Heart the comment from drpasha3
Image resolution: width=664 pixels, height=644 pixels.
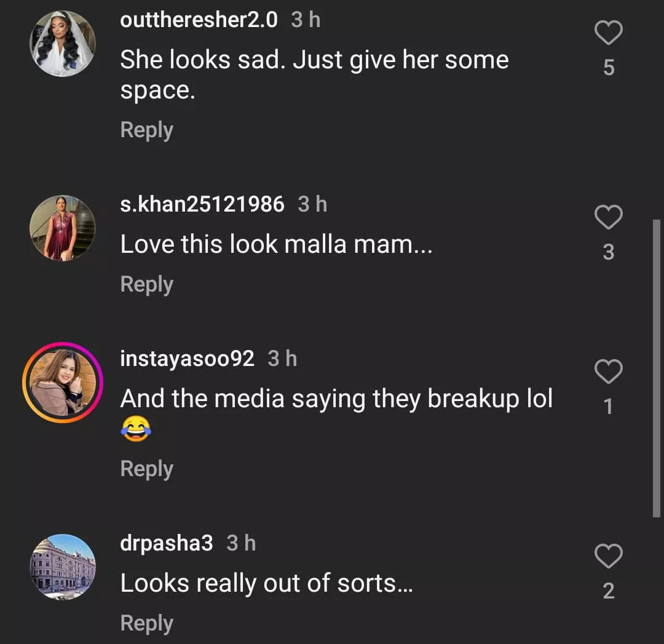coord(609,557)
